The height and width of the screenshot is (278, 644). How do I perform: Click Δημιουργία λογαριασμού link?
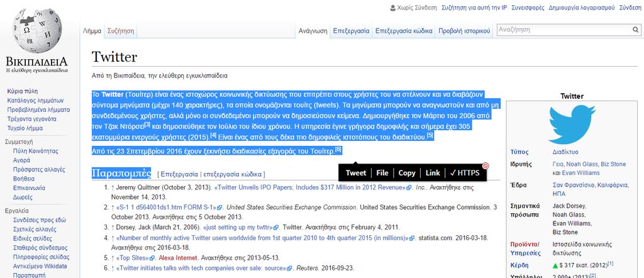(582, 8)
